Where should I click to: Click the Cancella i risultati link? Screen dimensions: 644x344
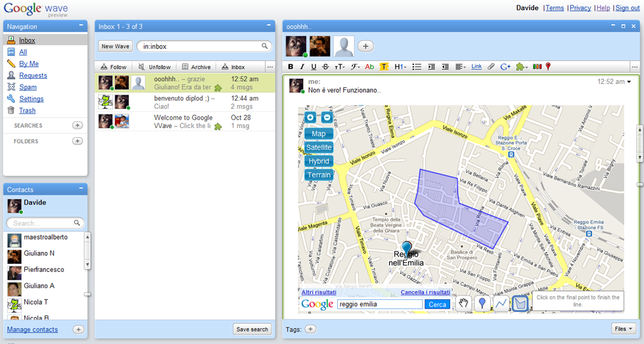click(426, 292)
